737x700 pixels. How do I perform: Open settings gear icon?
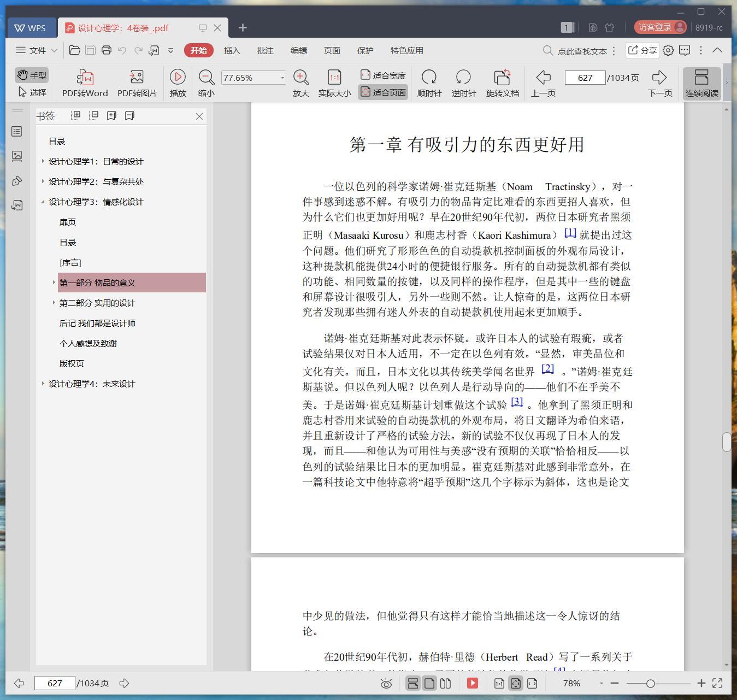pyautogui.click(x=668, y=50)
